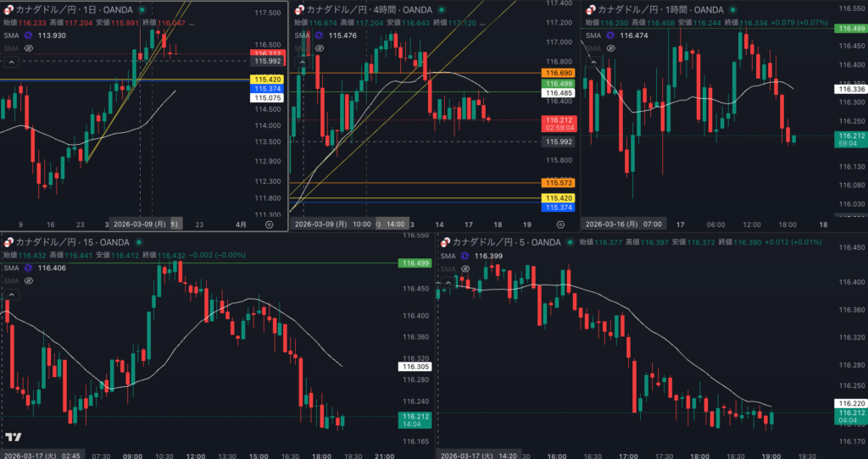Open chart settings gear on the 1日 chart
The image size is (868, 459).
[269, 224]
